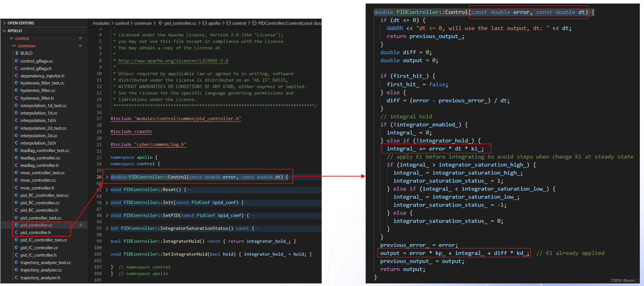Viewport: 644px width, 286px height.
Task: Collapse the control folder
Action: click(x=22, y=39)
